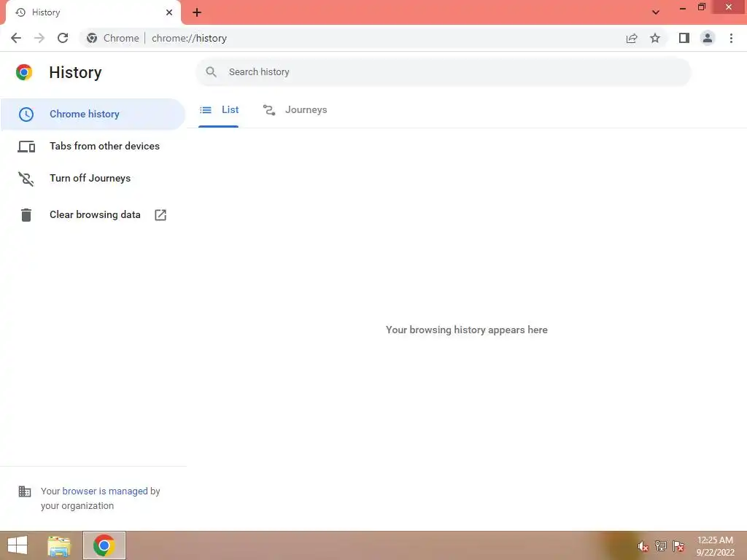Select the History tab in the tab strip
The width and height of the screenshot is (747, 560).
point(93,12)
